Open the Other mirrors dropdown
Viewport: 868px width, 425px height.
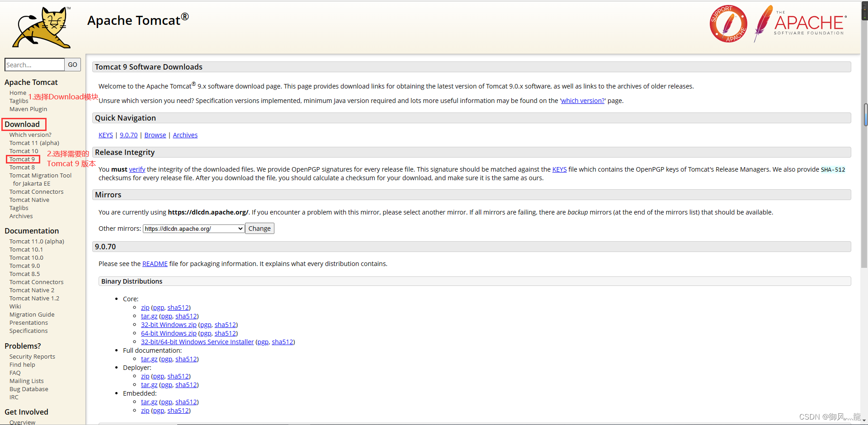point(193,228)
